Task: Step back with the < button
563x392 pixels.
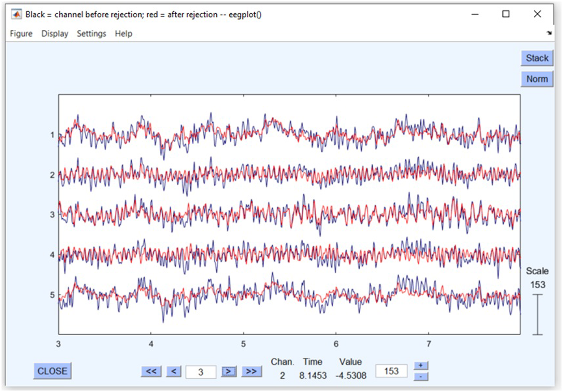Action: coord(174,371)
